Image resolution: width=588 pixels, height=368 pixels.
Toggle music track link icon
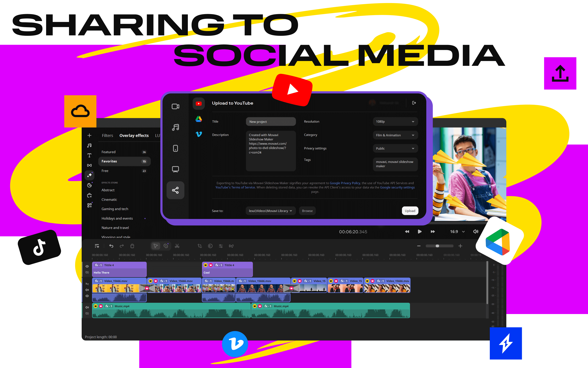coord(87,313)
